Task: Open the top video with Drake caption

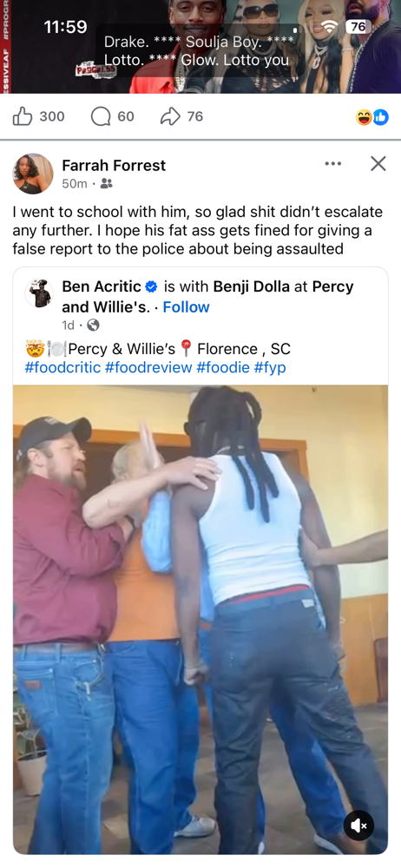Action: (200, 47)
